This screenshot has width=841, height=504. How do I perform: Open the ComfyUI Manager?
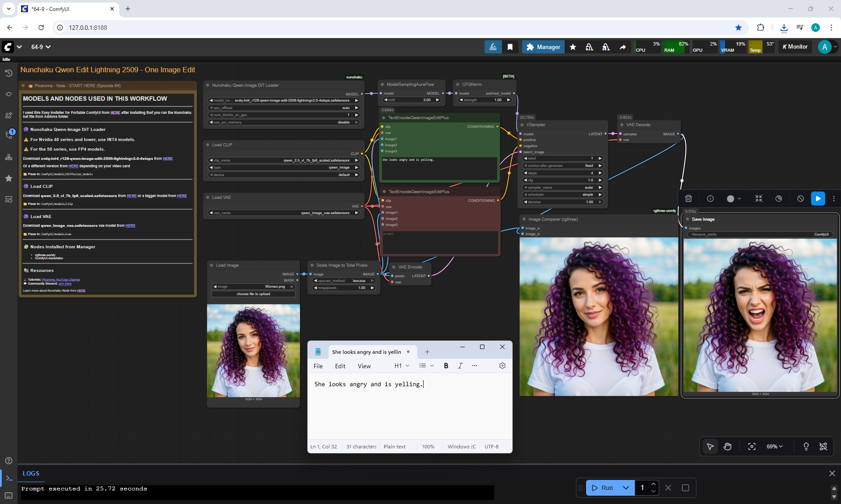pos(543,47)
